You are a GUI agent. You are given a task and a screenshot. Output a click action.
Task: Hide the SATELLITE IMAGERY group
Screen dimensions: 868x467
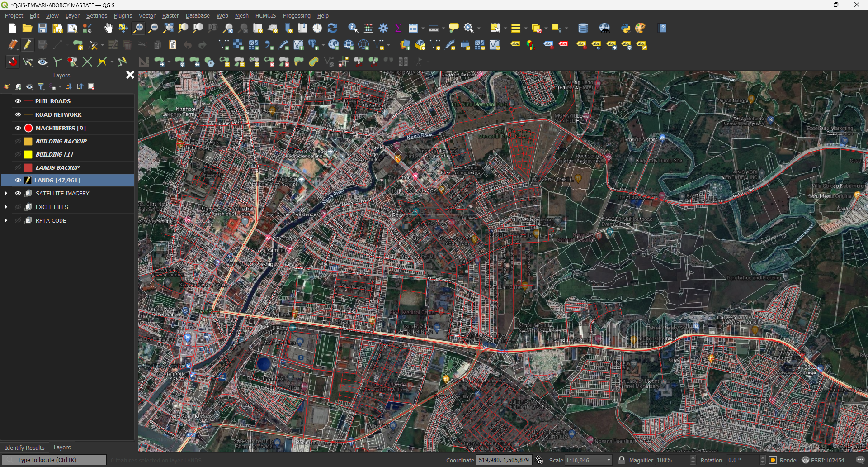pyautogui.click(x=18, y=193)
